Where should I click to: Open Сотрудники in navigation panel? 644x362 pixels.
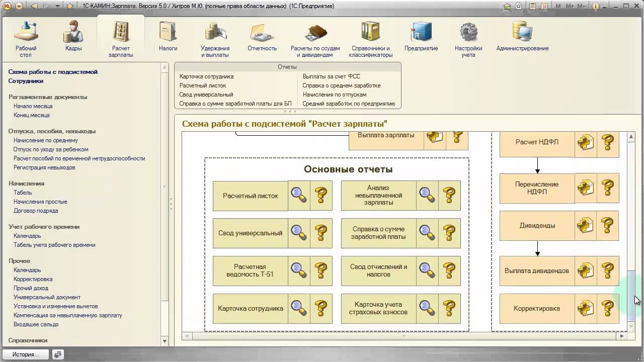coord(26,81)
